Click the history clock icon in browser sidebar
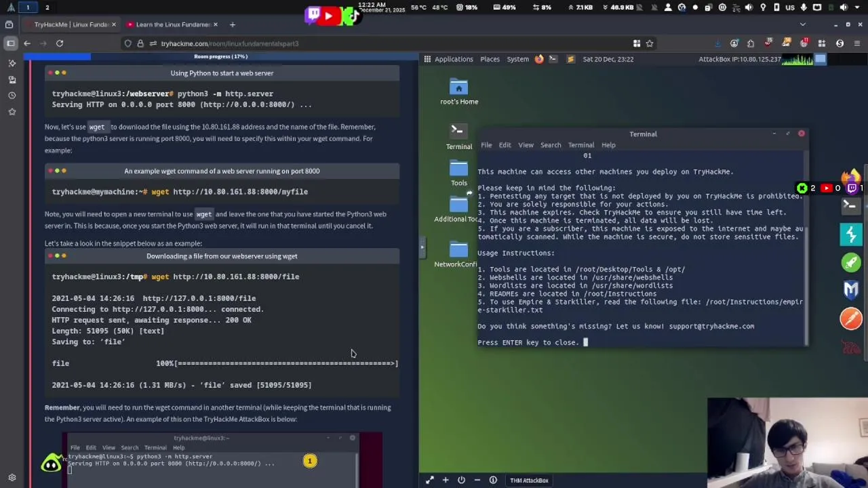Viewport: 868px width, 488px height. click(x=12, y=96)
